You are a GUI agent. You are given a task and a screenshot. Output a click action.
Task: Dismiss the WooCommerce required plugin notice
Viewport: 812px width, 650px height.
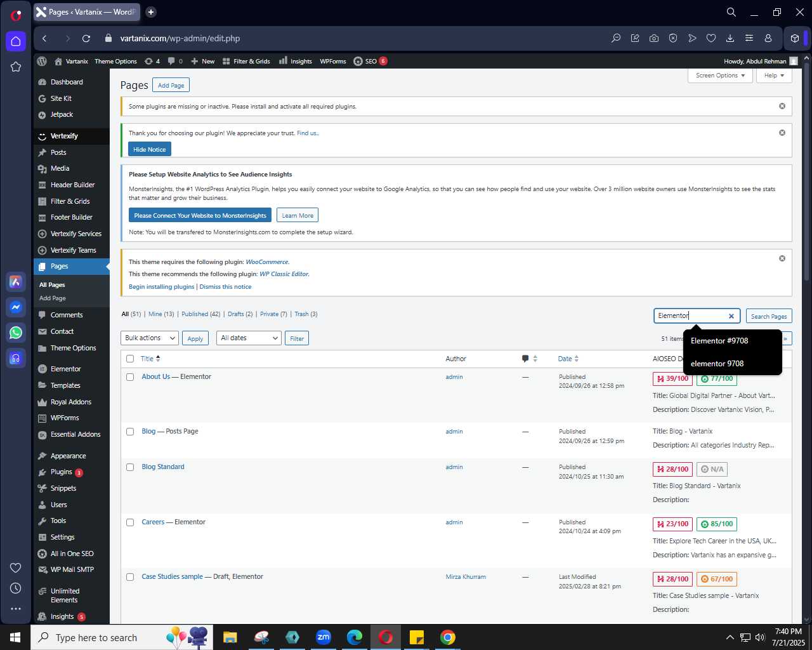point(782,258)
